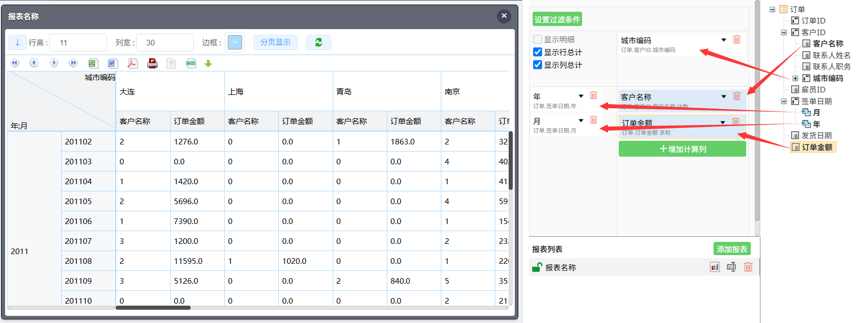
Task: Go to the next report page
Action: click(x=54, y=63)
